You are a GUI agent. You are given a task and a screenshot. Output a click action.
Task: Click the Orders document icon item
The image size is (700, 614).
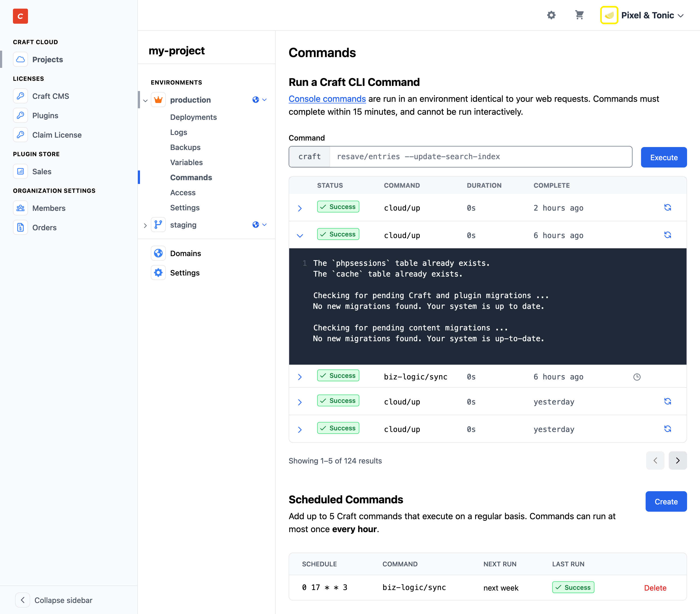pyautogui.click(x=20, y=228)
